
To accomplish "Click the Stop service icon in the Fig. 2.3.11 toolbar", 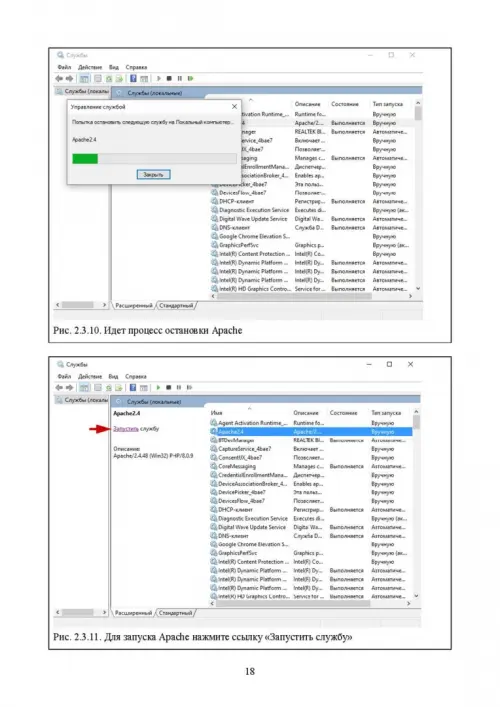I will point(169,387).
